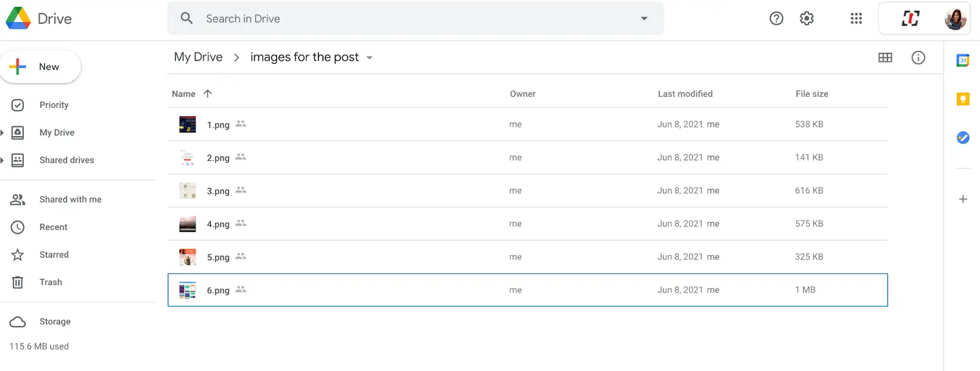Click the shared icon beside 3.png
Screen dimensions: 980x371
point(241,190)
